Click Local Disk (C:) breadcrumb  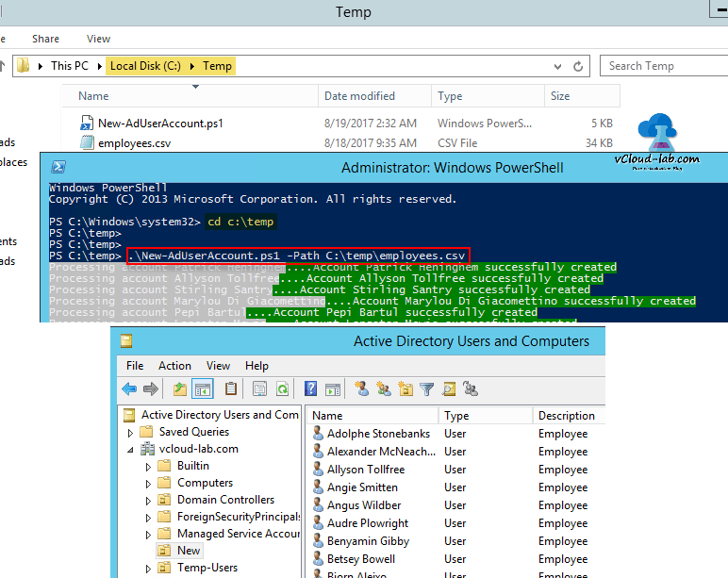tap(145, 66)
